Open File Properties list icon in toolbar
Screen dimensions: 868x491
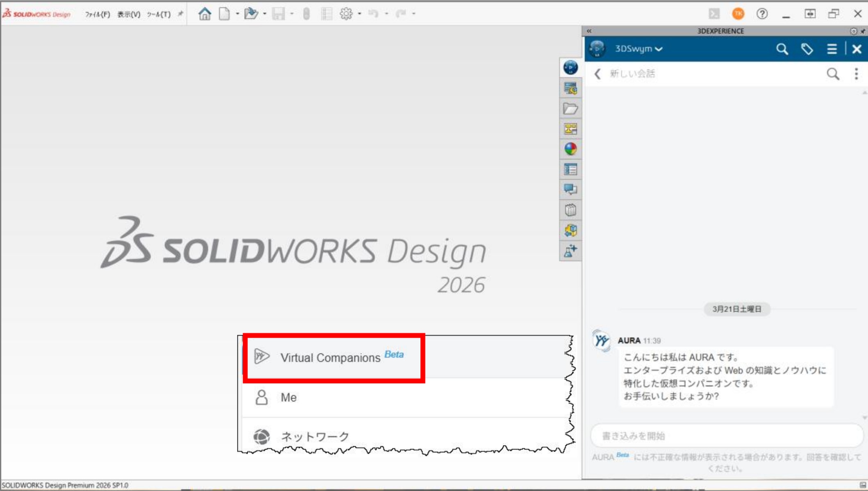point(327,14)
